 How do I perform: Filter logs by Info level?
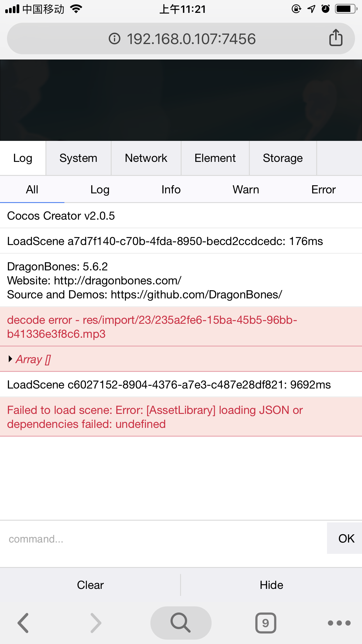tap(171, 190)
